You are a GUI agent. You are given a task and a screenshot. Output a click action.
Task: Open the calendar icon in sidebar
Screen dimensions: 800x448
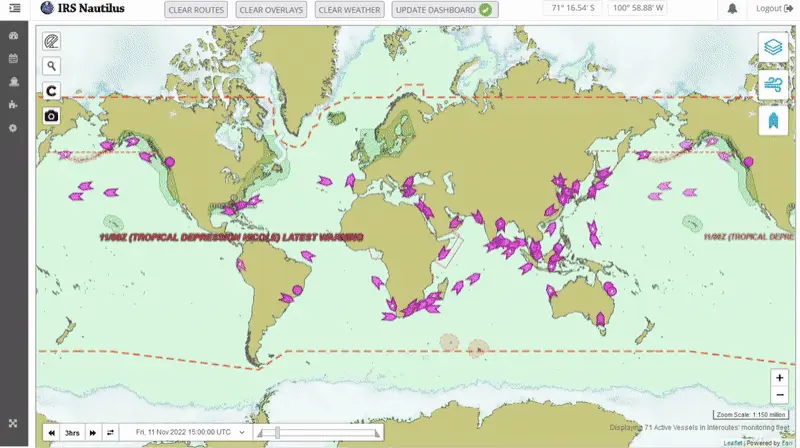(13, 59)
